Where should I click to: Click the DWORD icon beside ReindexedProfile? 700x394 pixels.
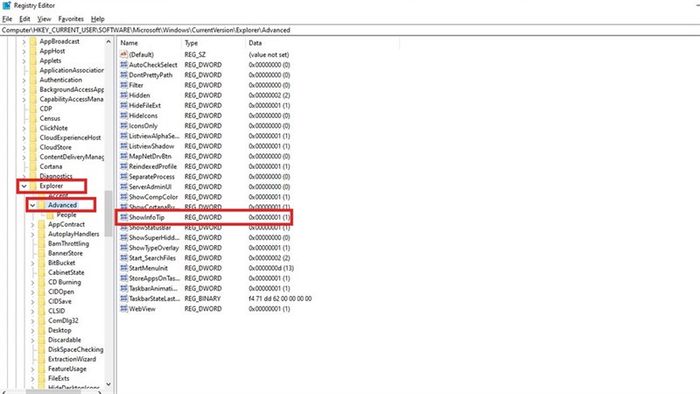[x=124, y=166]
